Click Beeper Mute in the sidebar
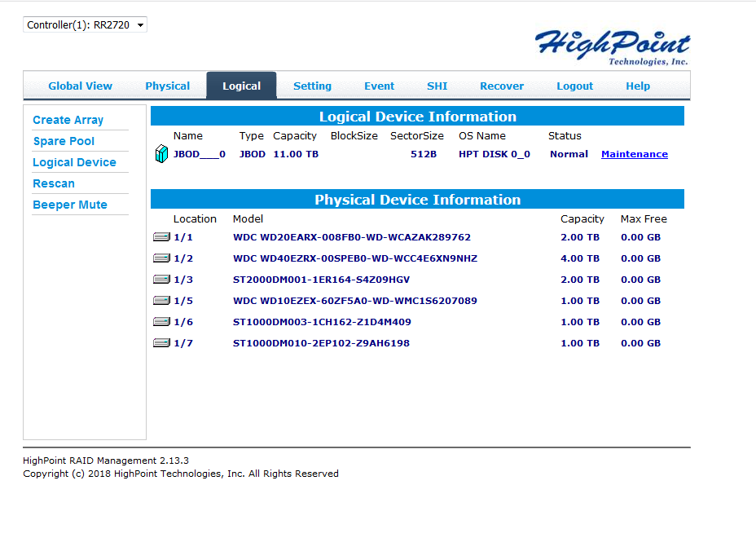The width and height of the screenshot is (756, 551). [70, 205]
